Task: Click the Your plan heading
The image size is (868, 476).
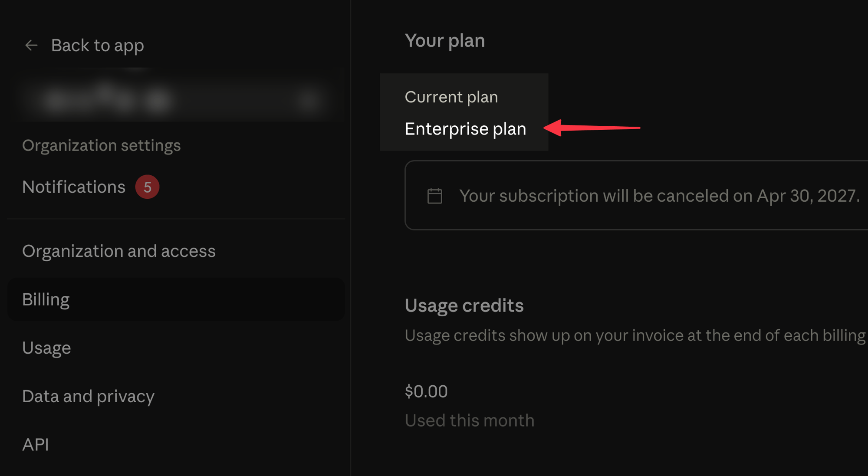Action: [445, 41]
